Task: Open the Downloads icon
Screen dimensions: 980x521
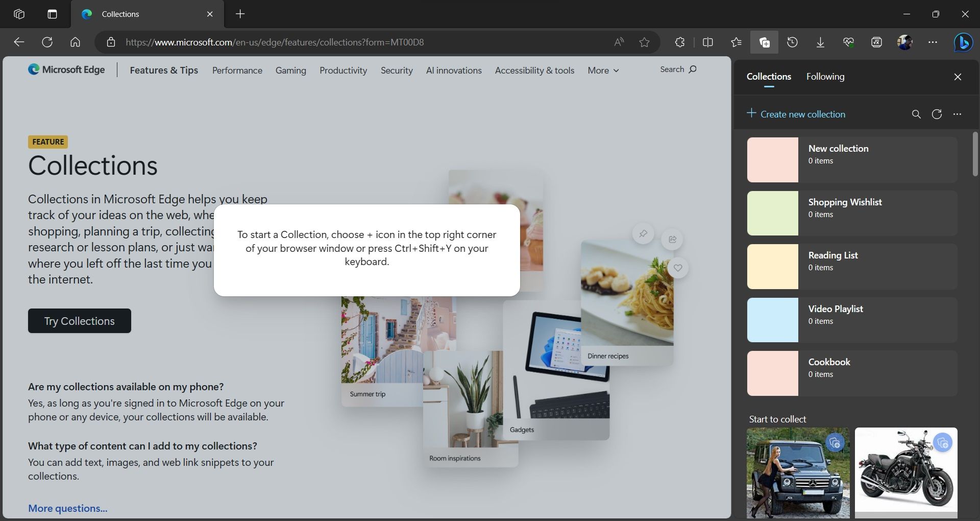Action: [x=820, y=42]
